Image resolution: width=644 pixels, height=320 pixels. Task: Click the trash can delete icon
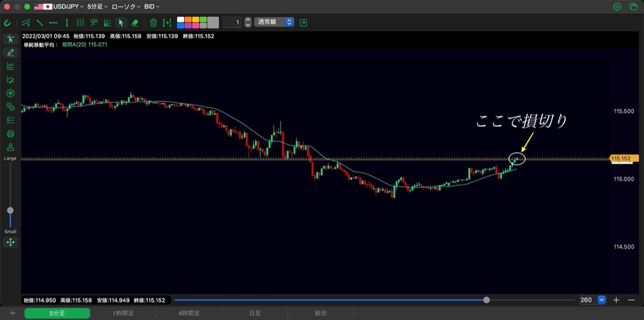click(x=153, y=23)
